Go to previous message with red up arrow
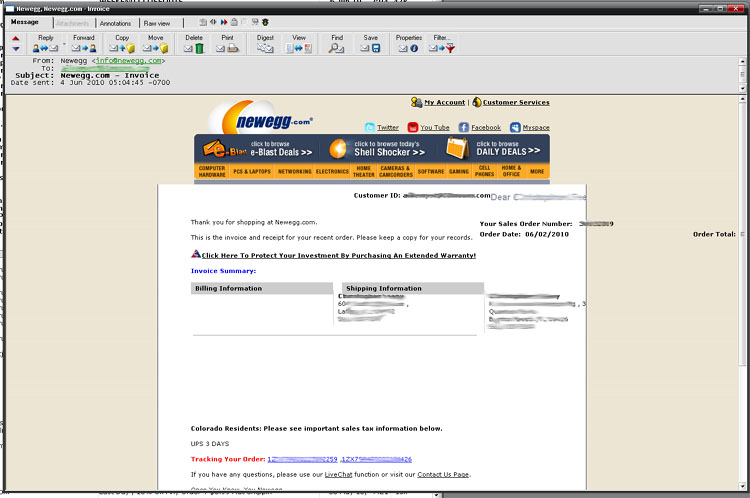 click(16, 38)
